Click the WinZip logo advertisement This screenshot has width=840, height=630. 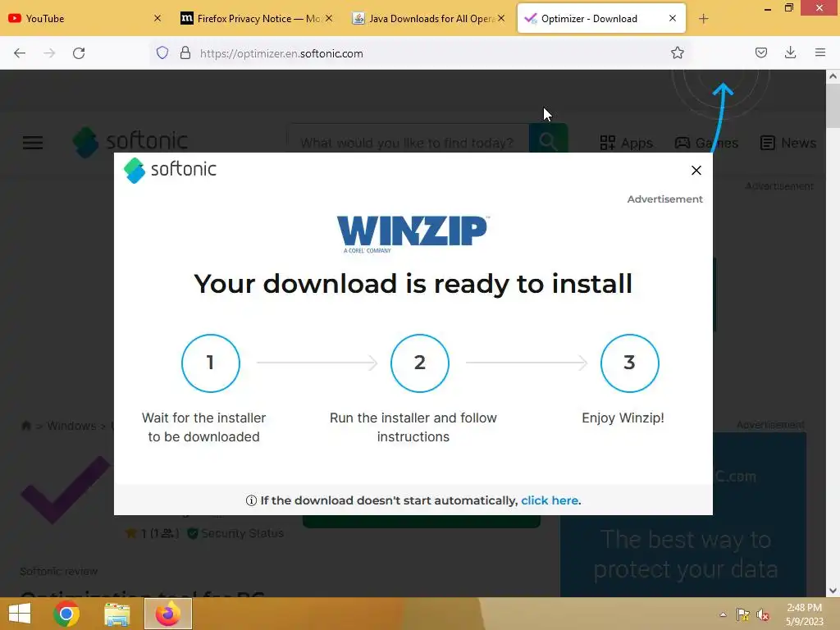(x=412, y=234)
